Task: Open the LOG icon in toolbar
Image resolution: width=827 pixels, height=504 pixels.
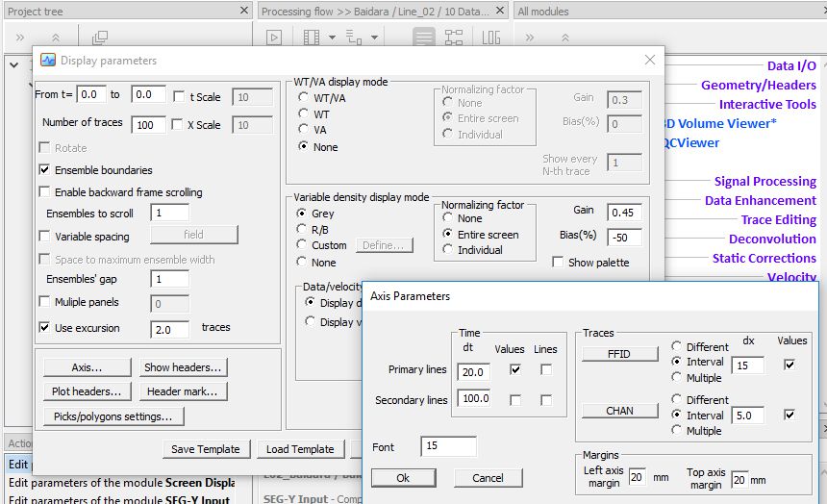Action: [491, 38]
